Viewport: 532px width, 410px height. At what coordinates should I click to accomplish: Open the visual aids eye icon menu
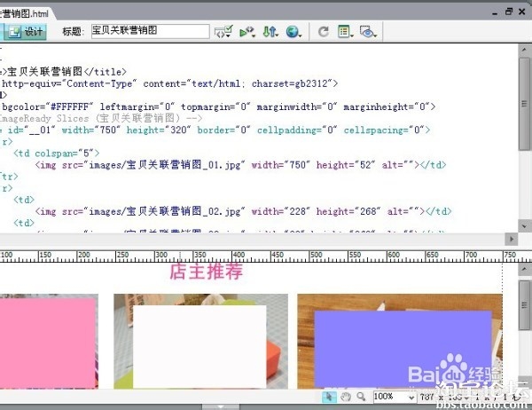point(368,32)
